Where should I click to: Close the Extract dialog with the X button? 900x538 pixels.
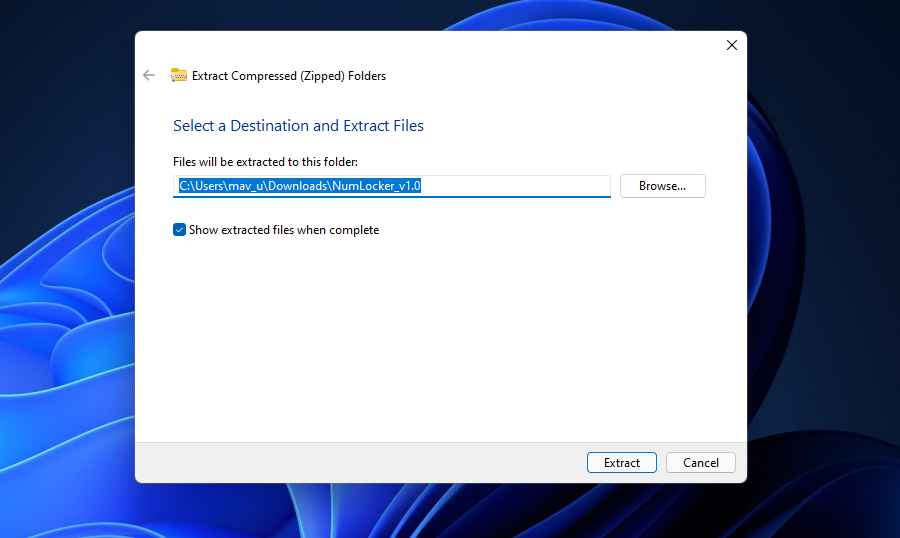coord(732,45)
